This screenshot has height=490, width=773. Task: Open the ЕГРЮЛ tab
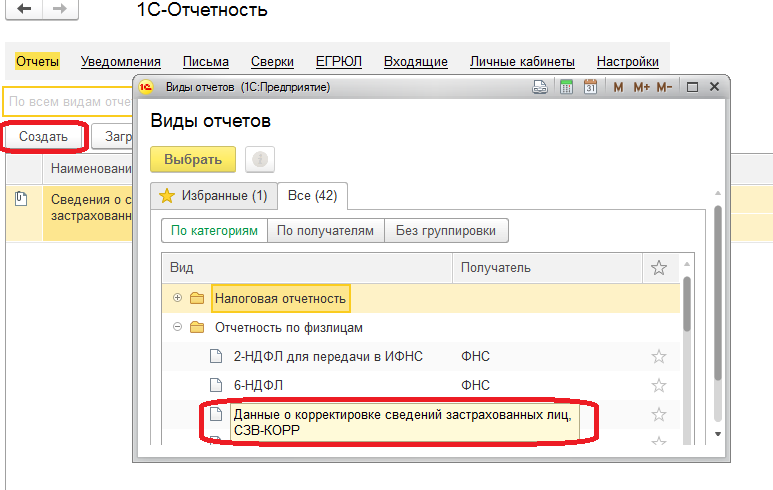pyautogui.click(x=339, y=62)
